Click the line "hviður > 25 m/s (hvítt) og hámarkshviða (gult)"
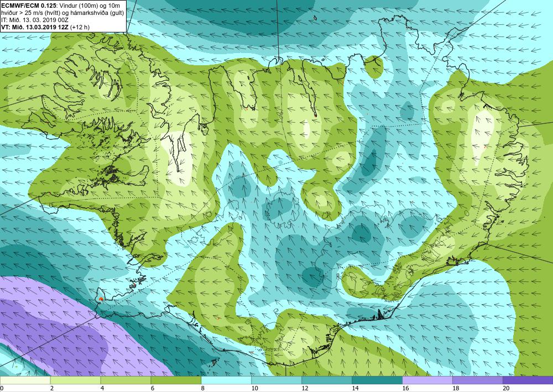The image size is (553, 392). (62, 12)
